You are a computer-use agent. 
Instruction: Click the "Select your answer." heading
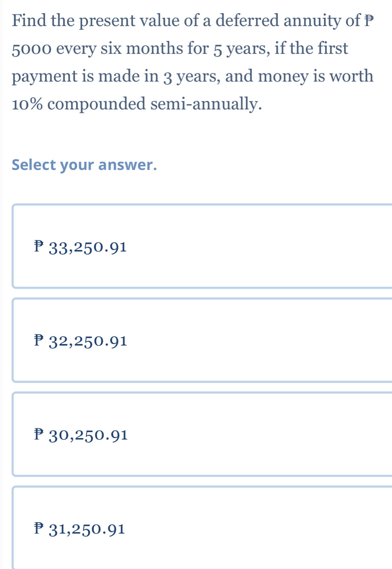(x=84, y=165)
